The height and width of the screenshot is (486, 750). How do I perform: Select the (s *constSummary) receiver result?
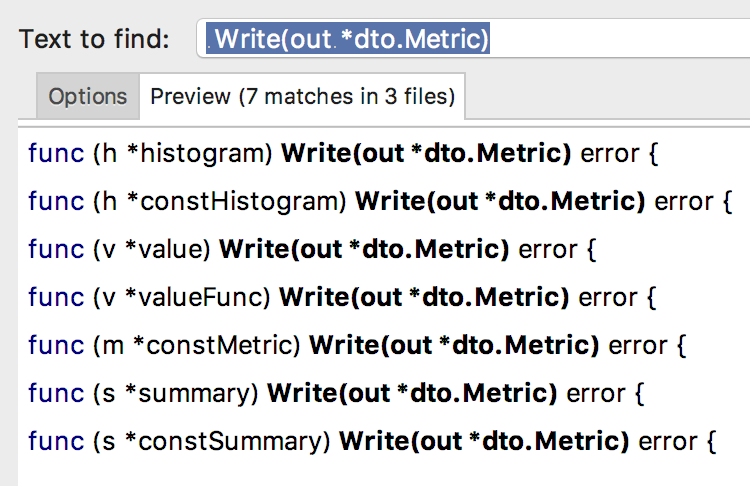pos(384,441)
